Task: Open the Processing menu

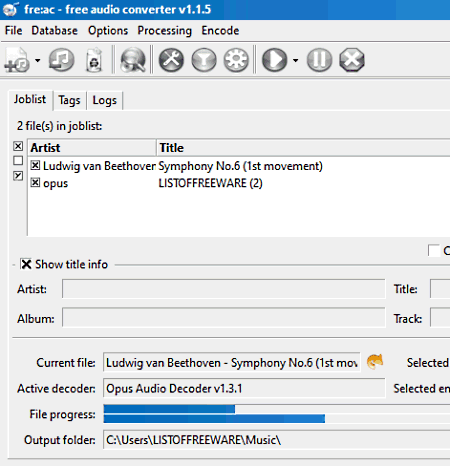Action: click(x=165, y=31)
